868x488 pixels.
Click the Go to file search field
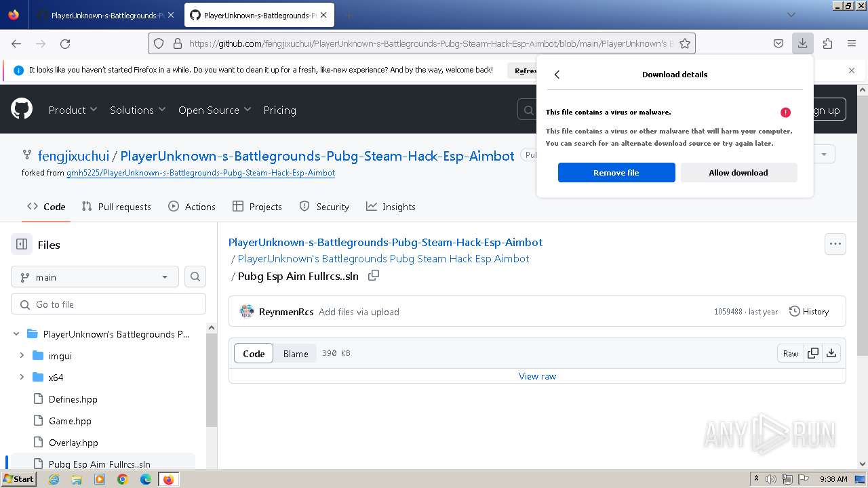click(x=108, y=304)
